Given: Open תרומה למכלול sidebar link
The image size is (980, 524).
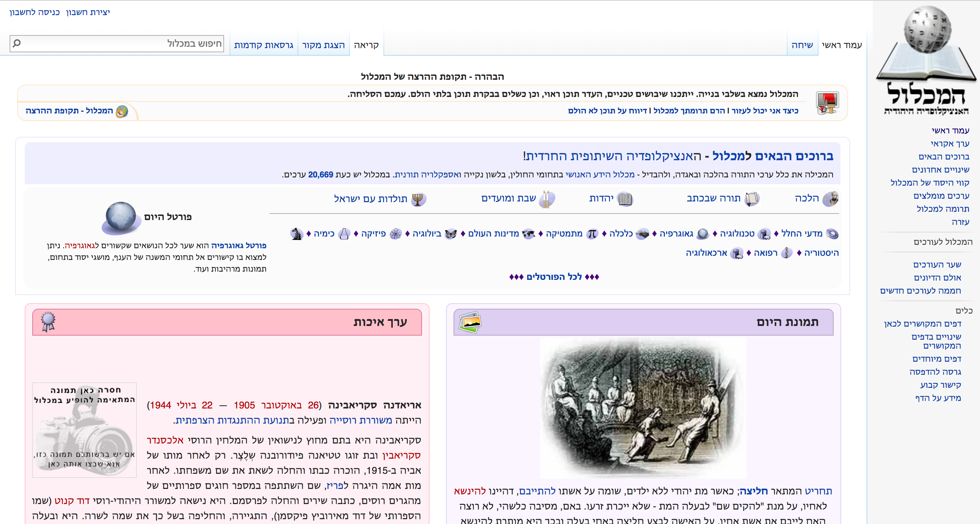Looking at the screenshot, I should coord(943,209).
